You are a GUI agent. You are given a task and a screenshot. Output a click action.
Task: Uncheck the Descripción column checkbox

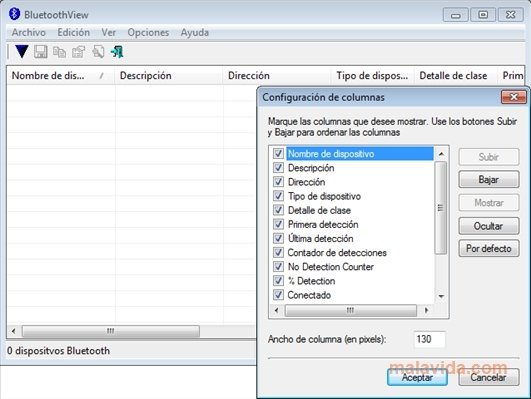(x=278, y=168)
